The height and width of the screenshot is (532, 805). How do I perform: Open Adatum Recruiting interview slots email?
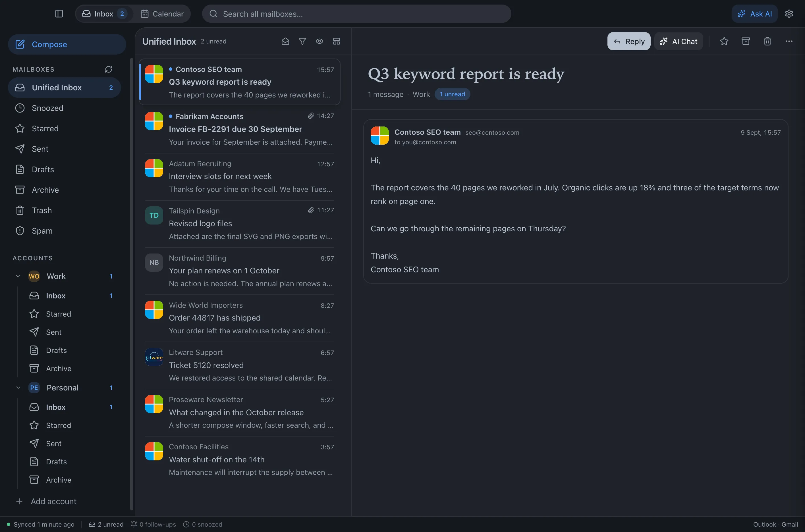point(240,176)
